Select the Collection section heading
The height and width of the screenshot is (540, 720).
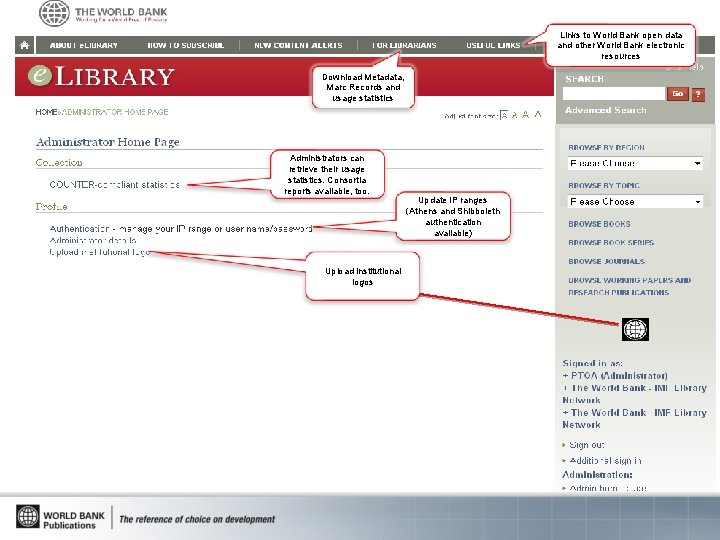pyautogui.click(x=59, y=163)
